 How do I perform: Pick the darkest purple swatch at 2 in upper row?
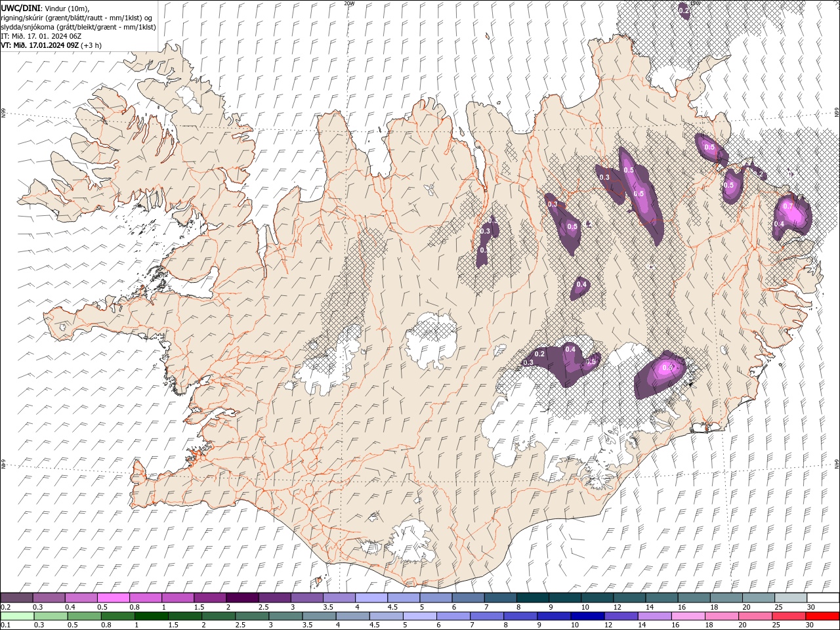click(x=242, y=598)
